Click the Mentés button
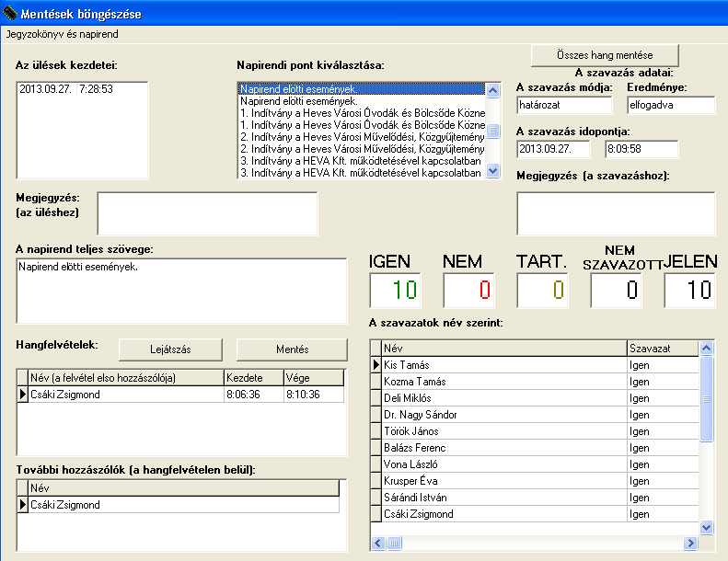This screenshot has width=728, height=561. [292, 349]
